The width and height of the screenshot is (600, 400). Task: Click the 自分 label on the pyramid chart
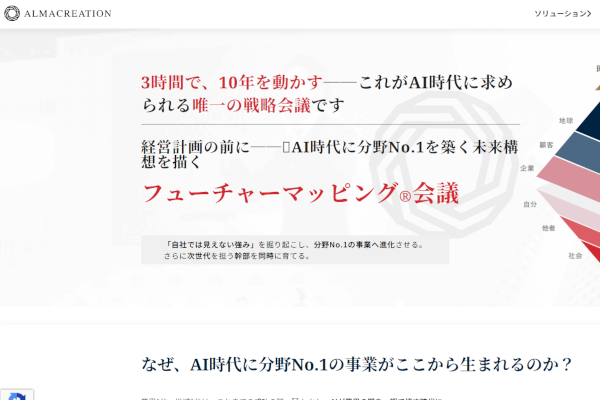point(530,204)
